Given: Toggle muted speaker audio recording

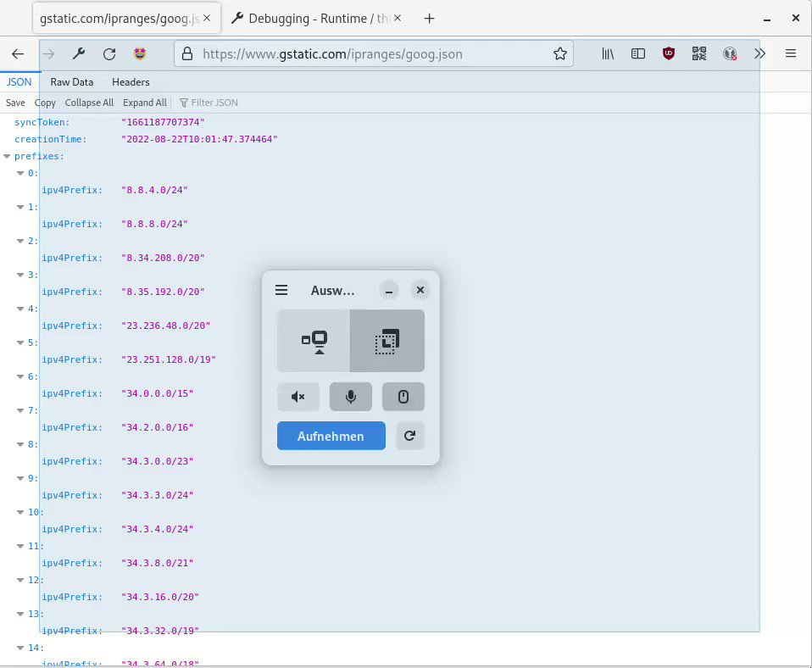Looking at the screenshot, I should [x=298, y=397].
